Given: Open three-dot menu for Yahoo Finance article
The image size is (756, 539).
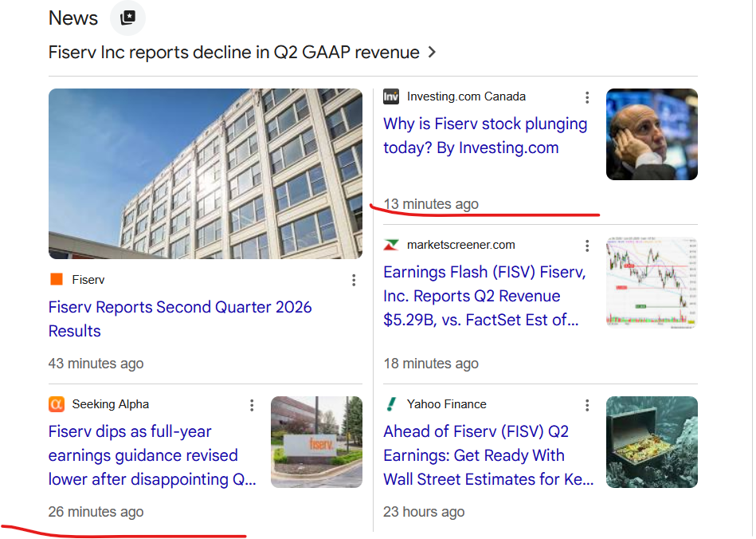Looking at the screenshot, I should point(587,405).
